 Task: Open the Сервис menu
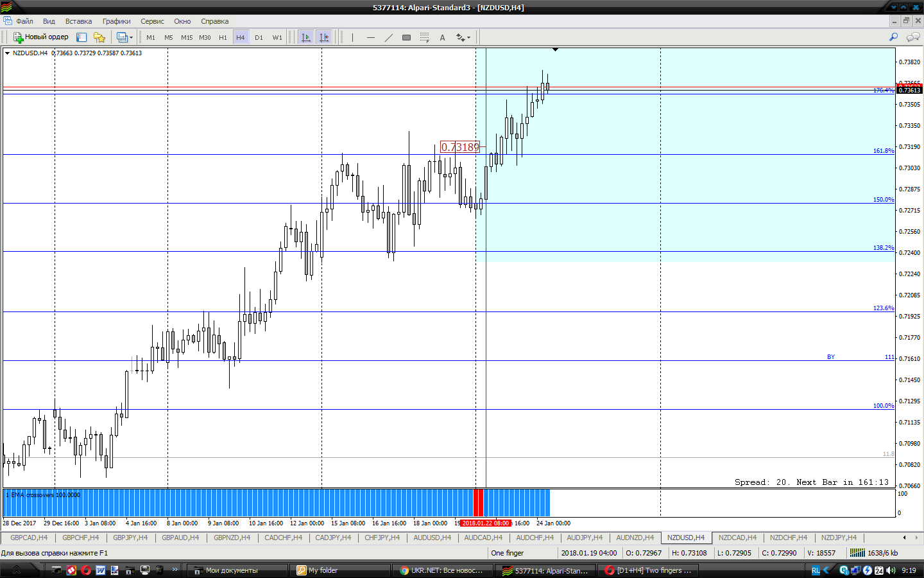pos(152,21)
